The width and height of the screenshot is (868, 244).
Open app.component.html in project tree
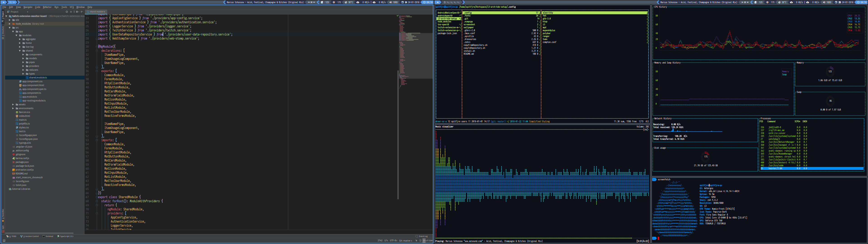click(33, 85)
